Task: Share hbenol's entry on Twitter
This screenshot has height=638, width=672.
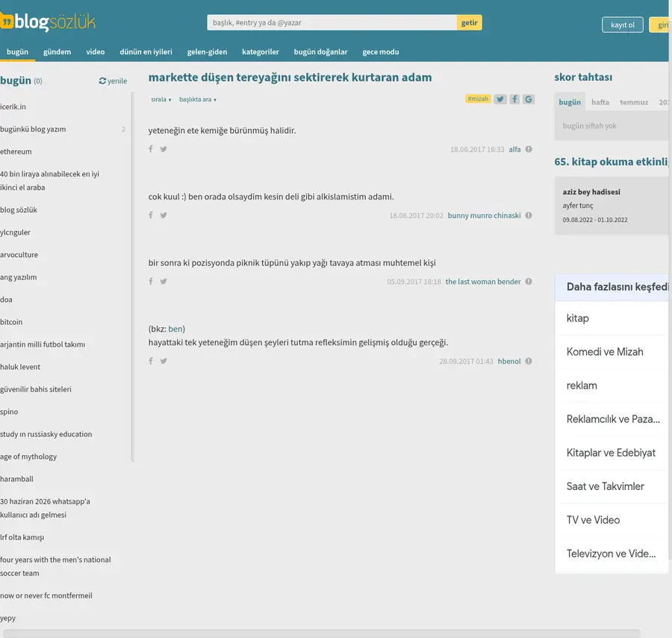Action: (164, 361)
